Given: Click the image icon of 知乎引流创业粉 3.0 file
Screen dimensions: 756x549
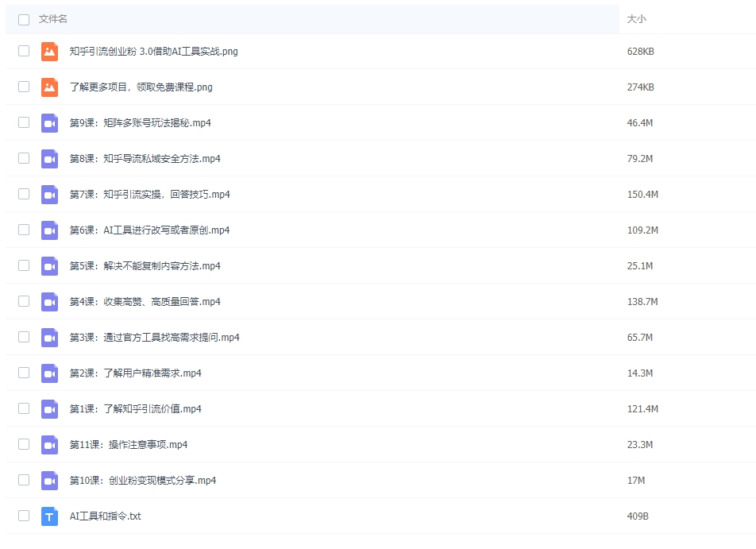Looking at the screenshot, I should pyautogui.click(x=48, y=51).
